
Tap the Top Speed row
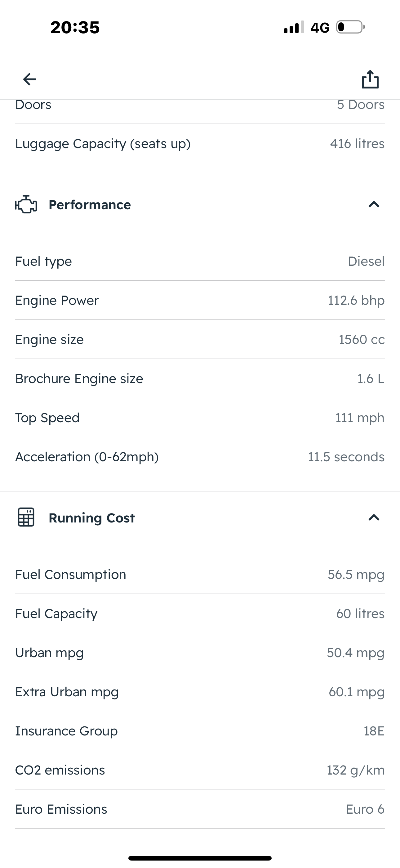click(x=200, y=418)
